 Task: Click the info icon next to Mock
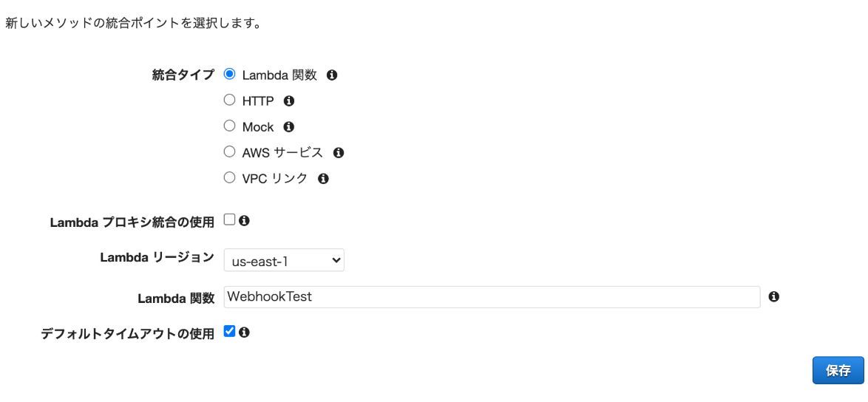click(288, 126)
